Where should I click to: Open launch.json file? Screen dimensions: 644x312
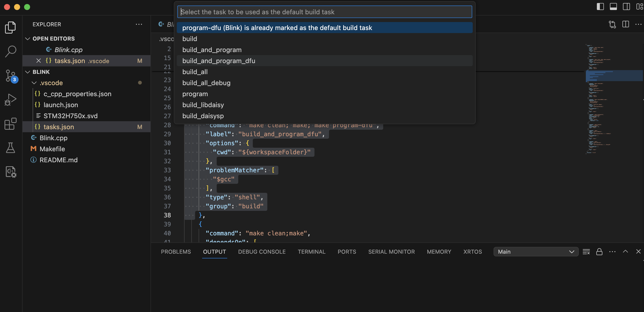tap(87, 105)
